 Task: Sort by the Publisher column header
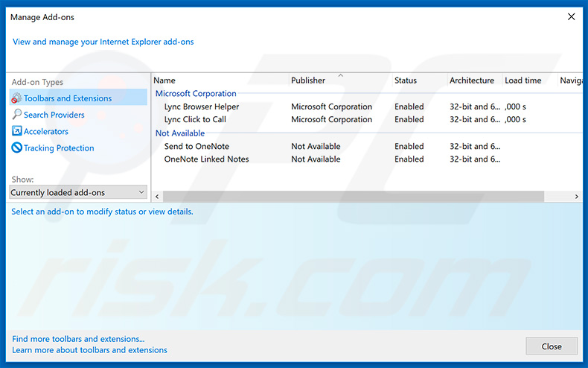point(308,80)
